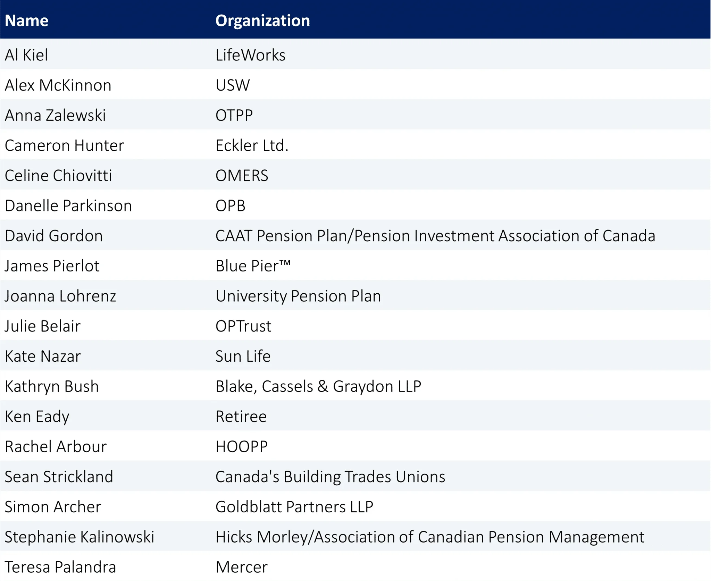Click the Retiree entry for Ken Eady
The height and width of the screenshot is (588, 711).
(x=241, y=416)
